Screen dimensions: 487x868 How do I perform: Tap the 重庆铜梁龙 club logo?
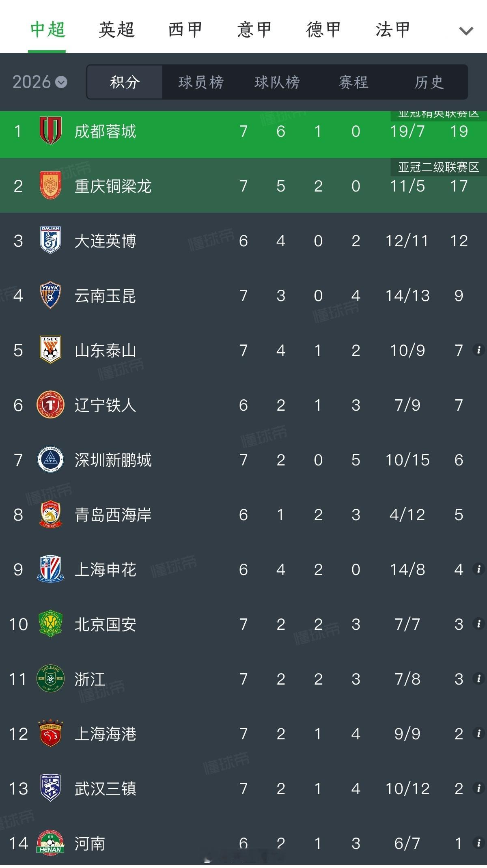(x=50, y=186)
